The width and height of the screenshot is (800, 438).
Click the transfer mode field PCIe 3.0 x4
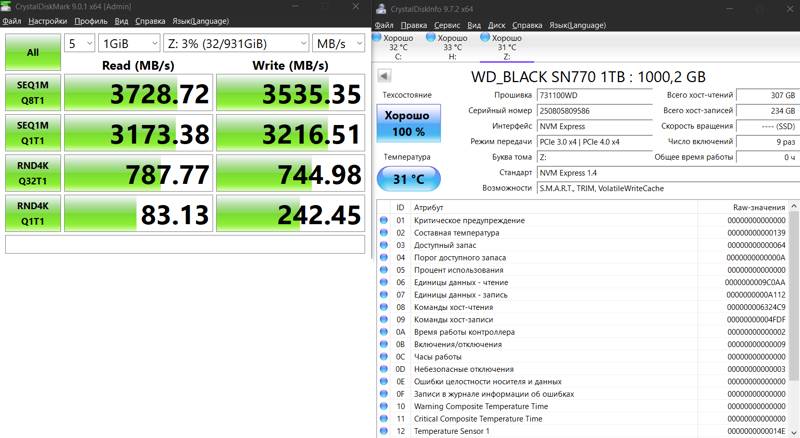595,141
